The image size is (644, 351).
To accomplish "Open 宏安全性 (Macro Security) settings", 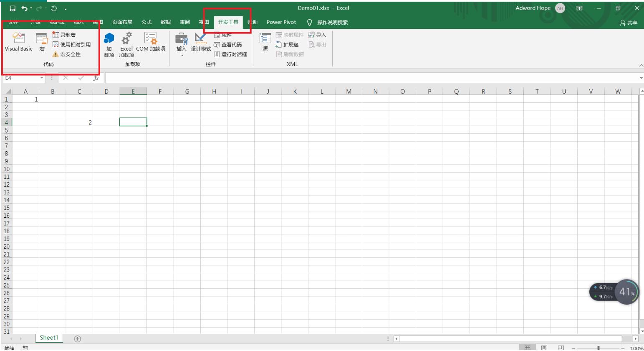I will coord(66,54).
